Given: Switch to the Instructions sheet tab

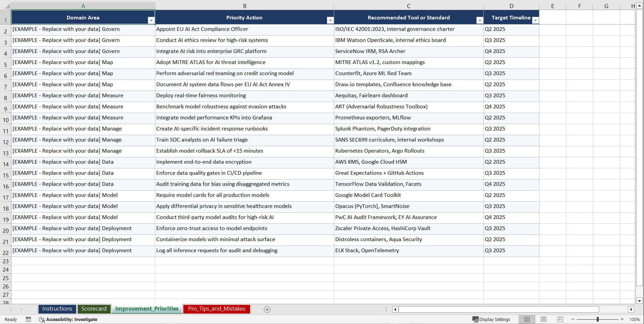Looking at the screenshot, I should (57, 309).
